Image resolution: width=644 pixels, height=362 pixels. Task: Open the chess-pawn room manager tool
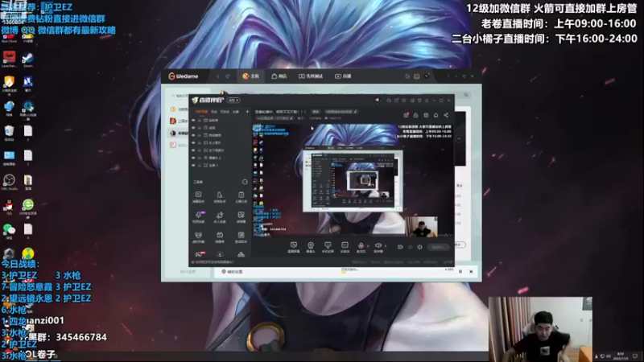click(220, 196)
